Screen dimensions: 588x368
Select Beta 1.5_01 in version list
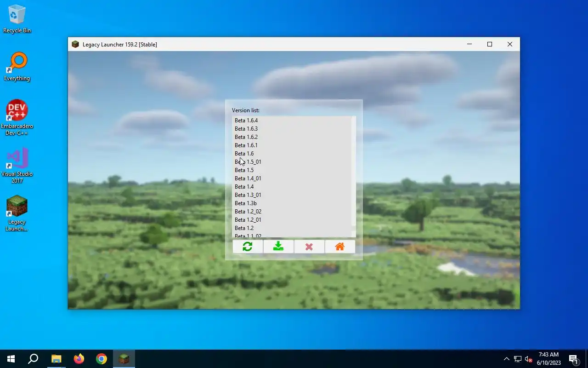[292, 162]
